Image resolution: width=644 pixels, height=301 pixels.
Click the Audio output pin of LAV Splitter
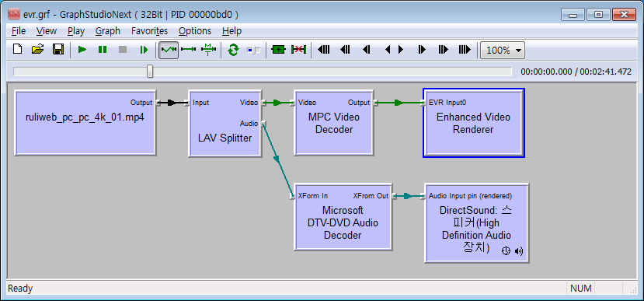(x=263, y=124)
